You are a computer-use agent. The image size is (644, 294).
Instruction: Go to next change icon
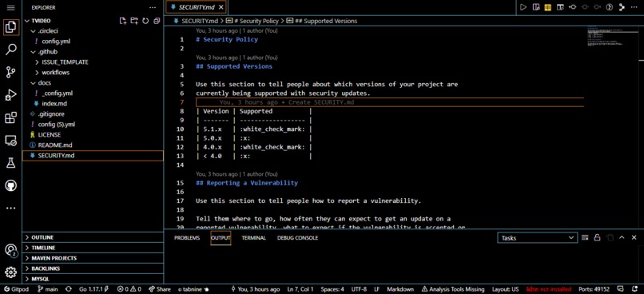click(x=597, y=7)
